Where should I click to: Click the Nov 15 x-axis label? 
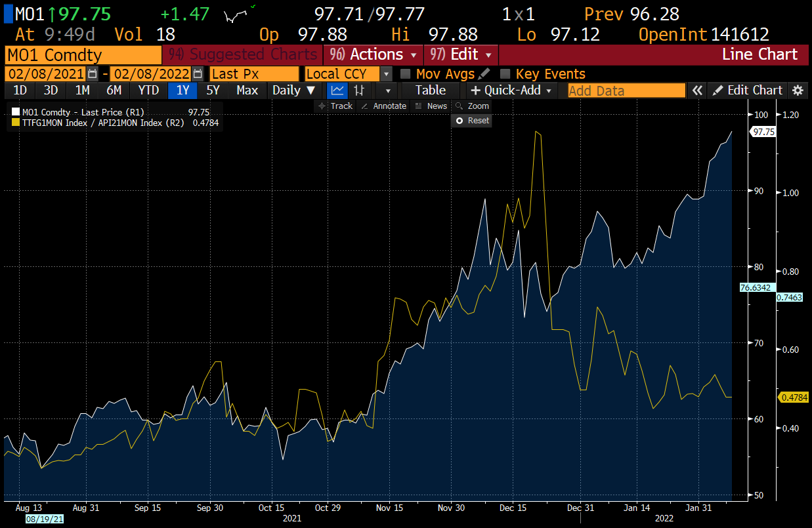(390, 508)
